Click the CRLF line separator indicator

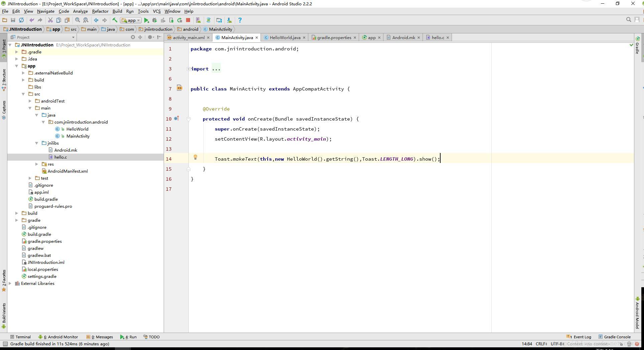coord(541,344)
